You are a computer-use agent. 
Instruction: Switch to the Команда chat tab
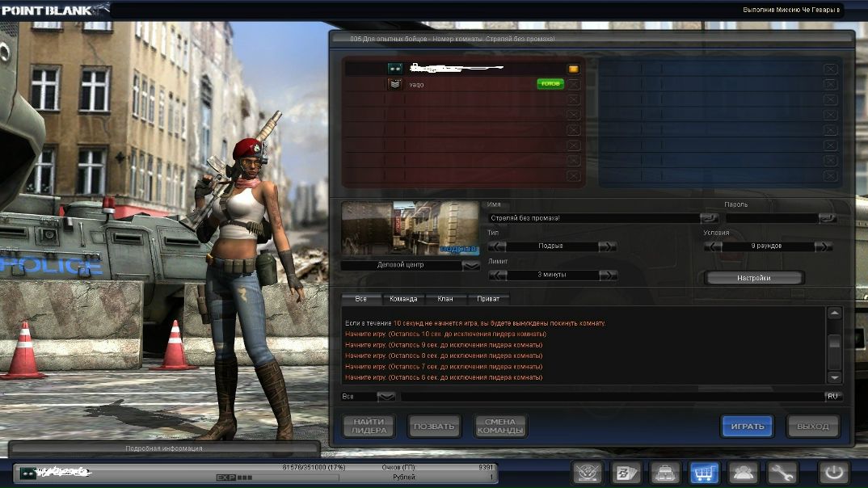(403, 299)
